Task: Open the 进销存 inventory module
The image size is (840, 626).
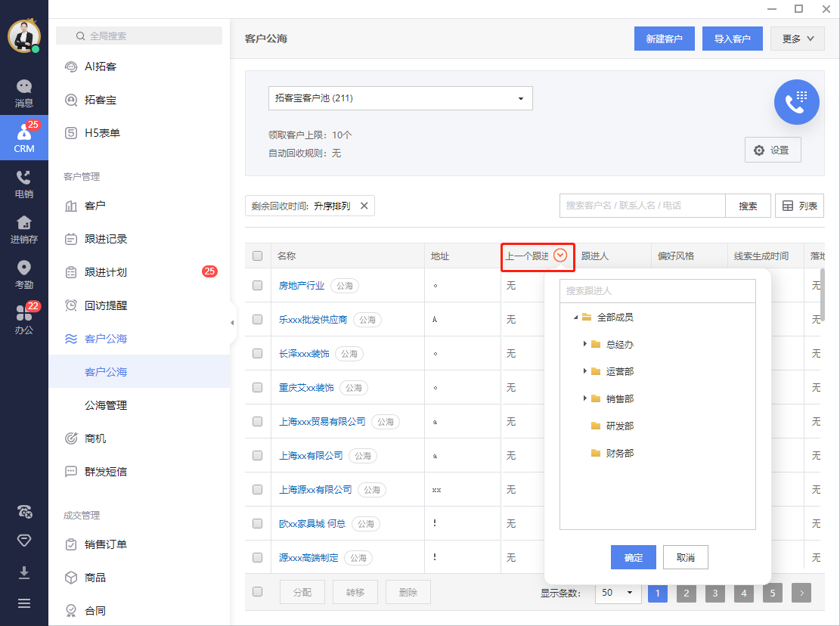Action: (x=24, y=230)
